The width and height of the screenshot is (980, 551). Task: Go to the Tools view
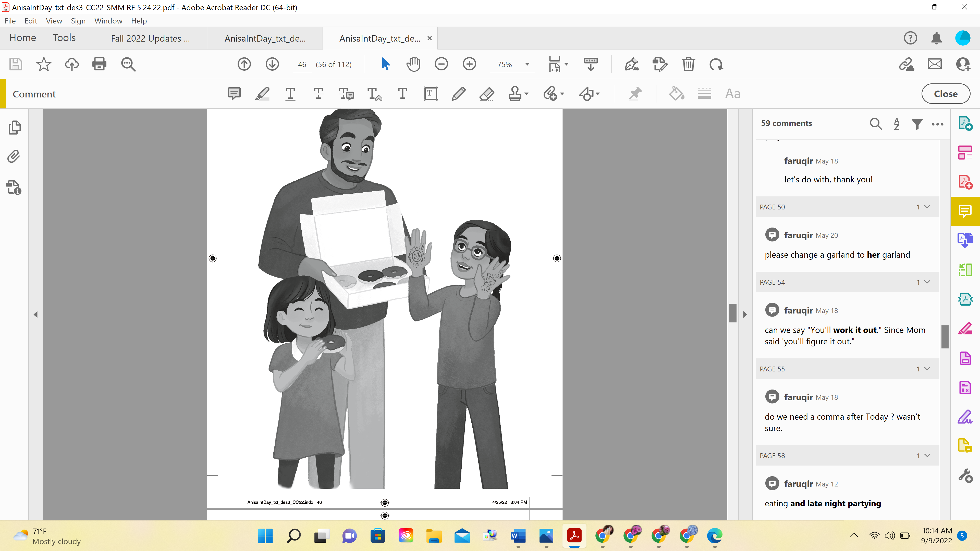(64, 38)
